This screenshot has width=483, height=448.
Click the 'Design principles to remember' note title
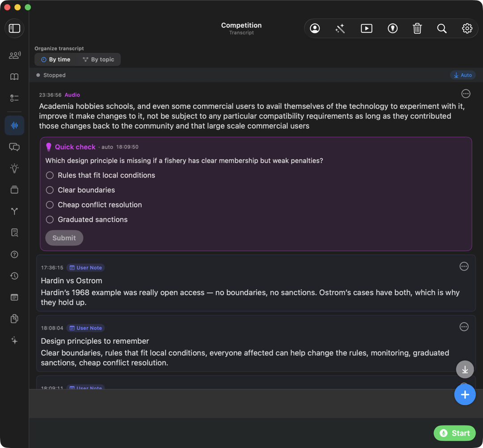pos(95,341)
